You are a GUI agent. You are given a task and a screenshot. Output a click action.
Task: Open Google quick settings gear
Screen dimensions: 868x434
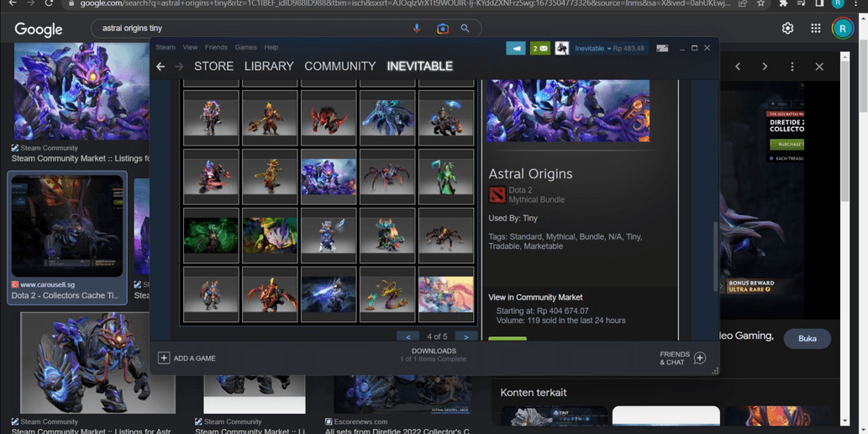tap(787, 29)
